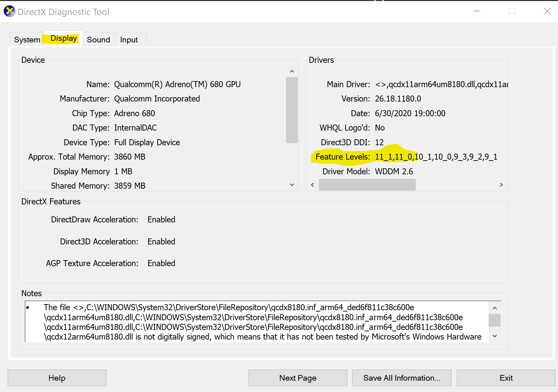Screen dimensions: 558x392
Task: Select the Display tab
Action: [x=63, y=38]
